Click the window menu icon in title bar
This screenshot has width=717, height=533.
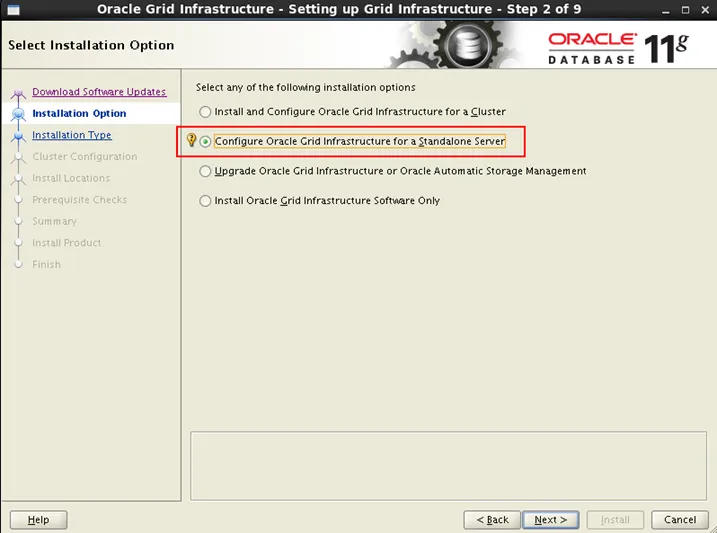coord(13,10)
